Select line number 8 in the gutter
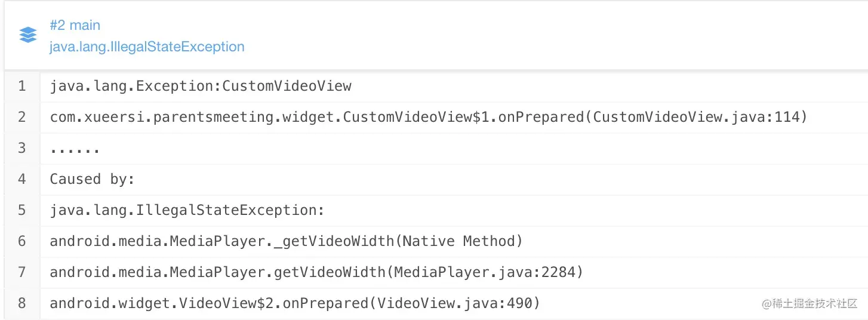The height and width of the screenshot is (320, 868). click(x=22, y=303)
